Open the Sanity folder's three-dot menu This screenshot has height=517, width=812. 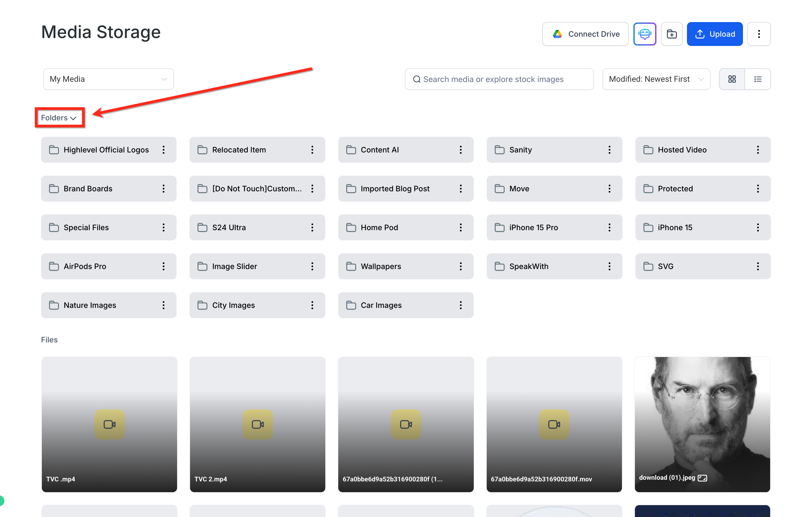point(609,150)
